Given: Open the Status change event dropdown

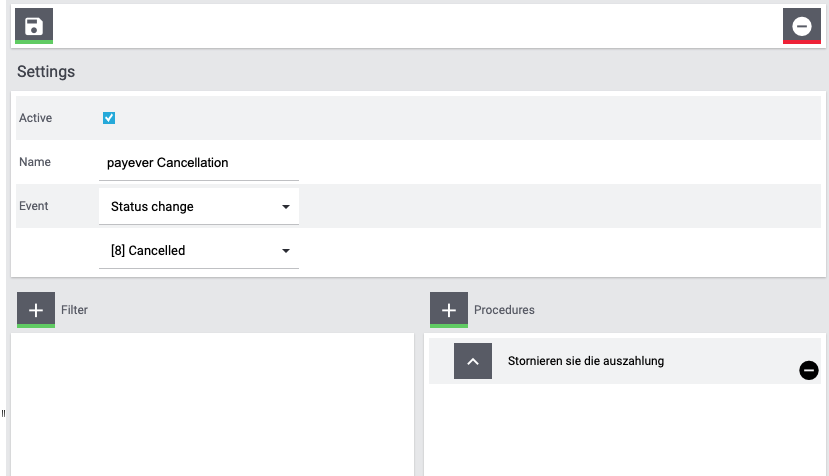Looking at the screenshot, I should point(199,206).
